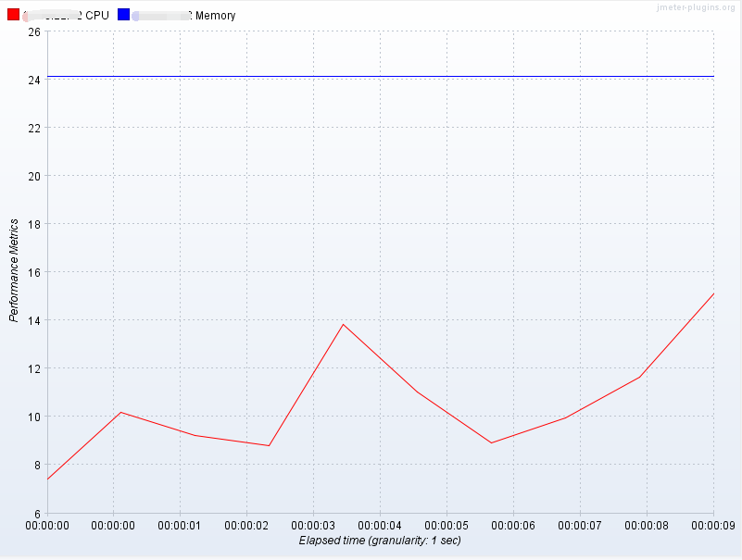Click the y-axis value 24
Image resolution: width=742 pixels, height=560 pixels.
click(x=34, y=80)
